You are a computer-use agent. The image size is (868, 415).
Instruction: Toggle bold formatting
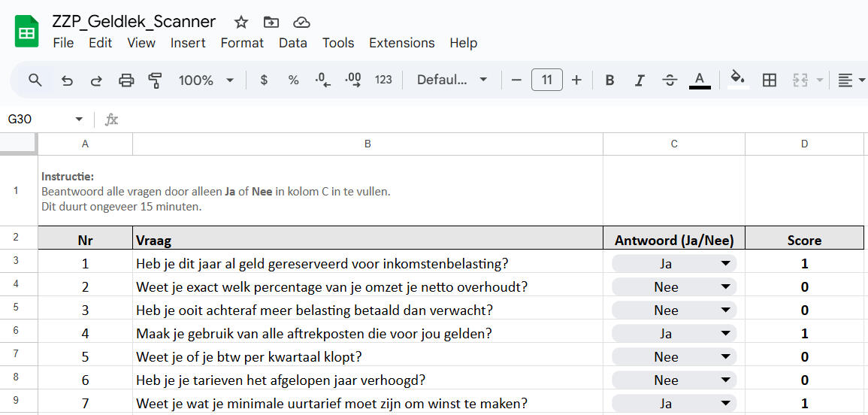click(609, 80)
